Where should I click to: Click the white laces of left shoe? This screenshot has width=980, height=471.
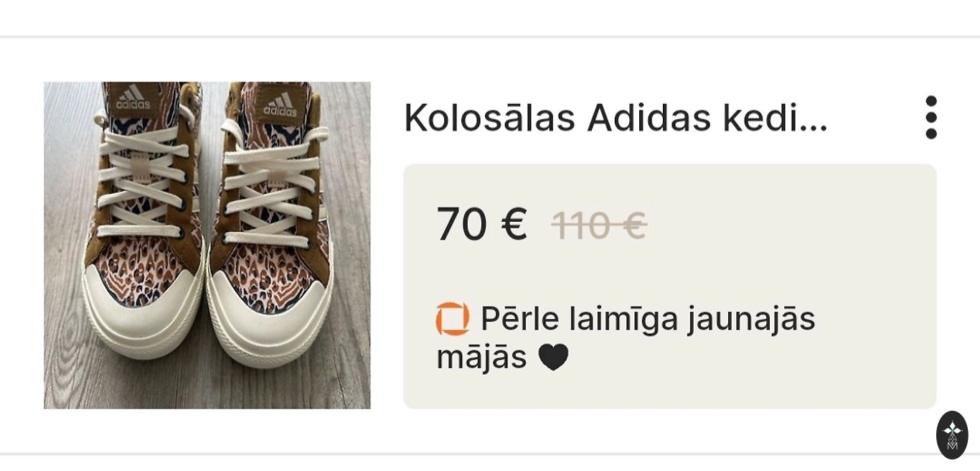143,179
